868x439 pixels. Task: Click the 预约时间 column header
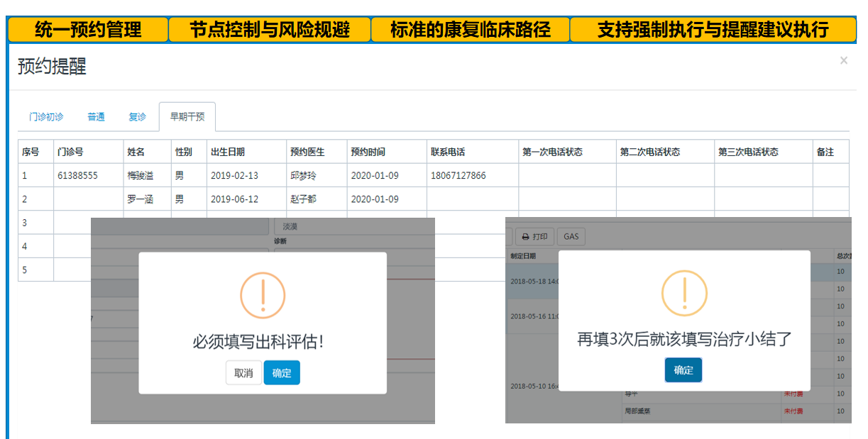click(x=387, y=152)
